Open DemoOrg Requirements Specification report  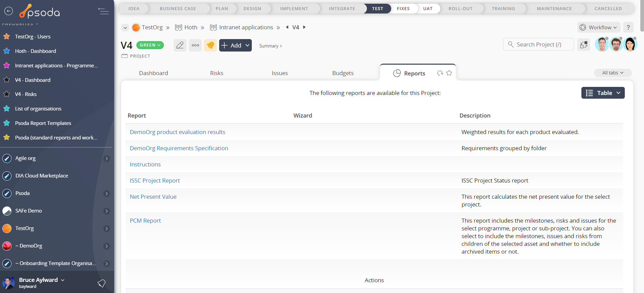[179, 148]
